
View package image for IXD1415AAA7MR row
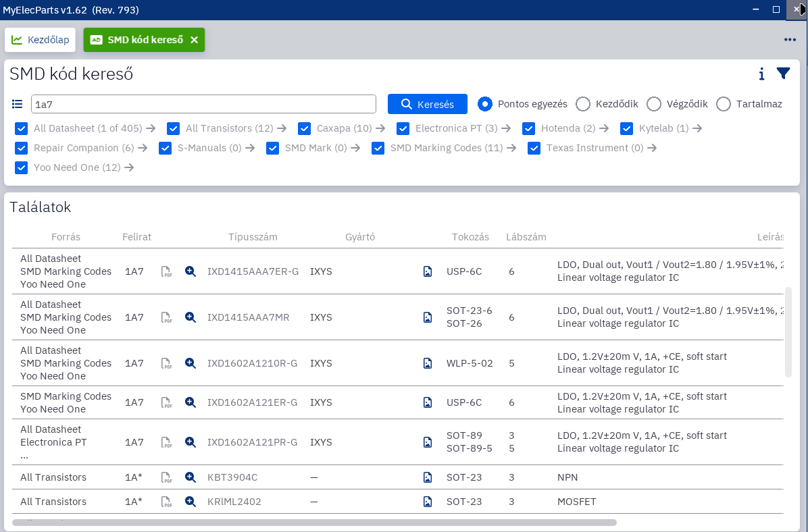(428, 317)
